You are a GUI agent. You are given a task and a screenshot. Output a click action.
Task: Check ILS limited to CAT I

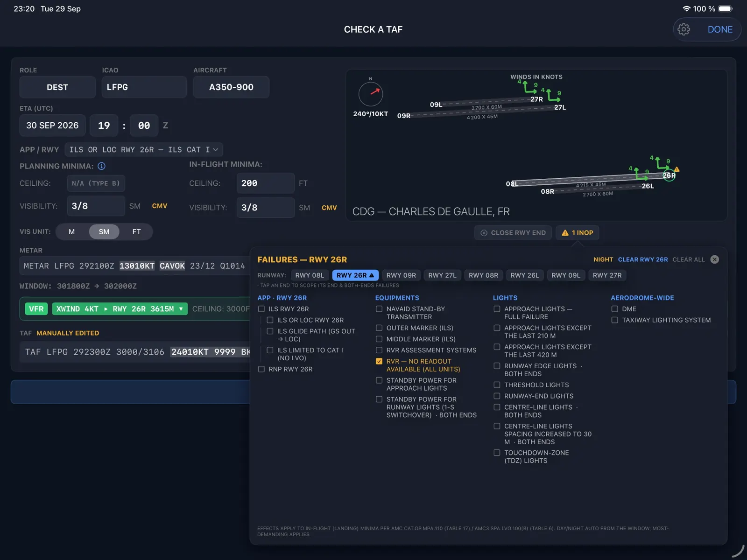coord(270,350)
